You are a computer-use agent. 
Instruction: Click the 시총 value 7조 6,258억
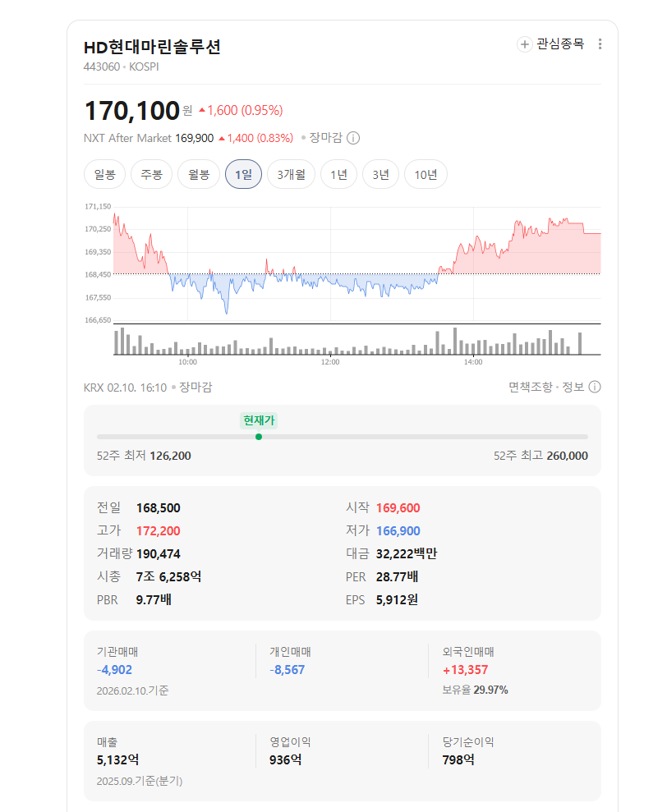168,577
